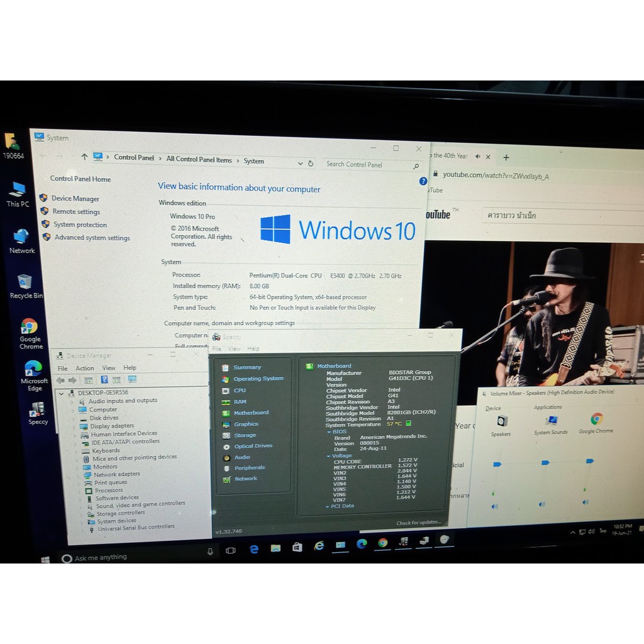Click the Search Control Panel field
The image size is (644, 644).
[367, 165]
